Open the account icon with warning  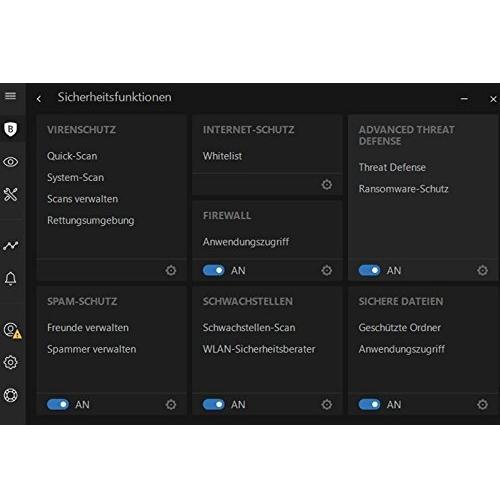coord(12,331)
